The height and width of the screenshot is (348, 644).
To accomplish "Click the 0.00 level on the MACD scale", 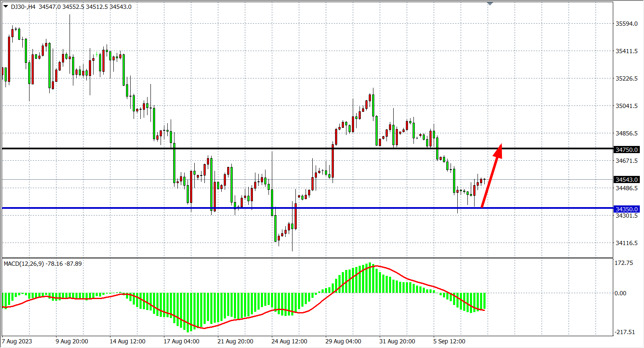I will point(620,293).
